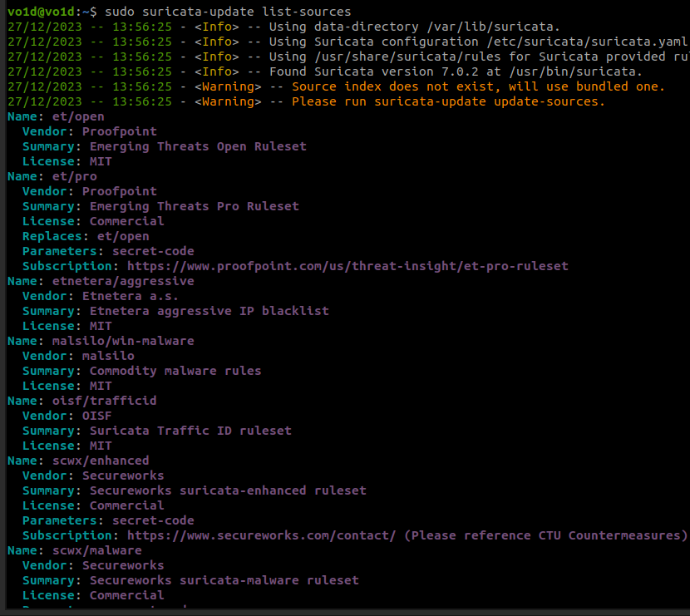690x616 pixels.
Task: Click the source name 'etnetera/aggressive'
Action: click(123, 281)
